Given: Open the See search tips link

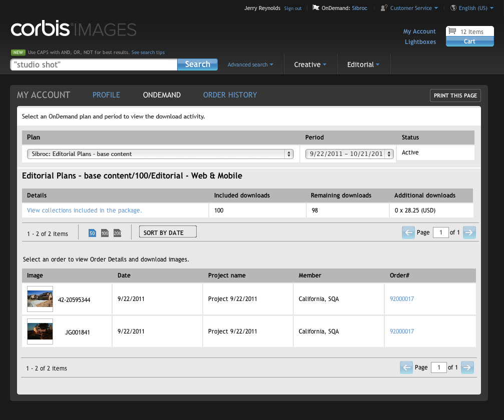Looking at the screenshot, I should click(x=148, y=52).
